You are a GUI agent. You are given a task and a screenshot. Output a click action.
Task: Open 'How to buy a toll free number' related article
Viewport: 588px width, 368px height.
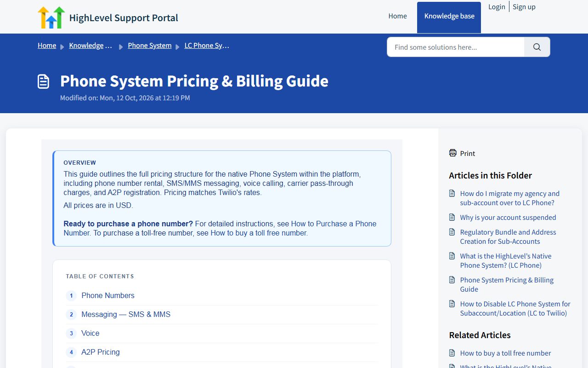[506, 353]
